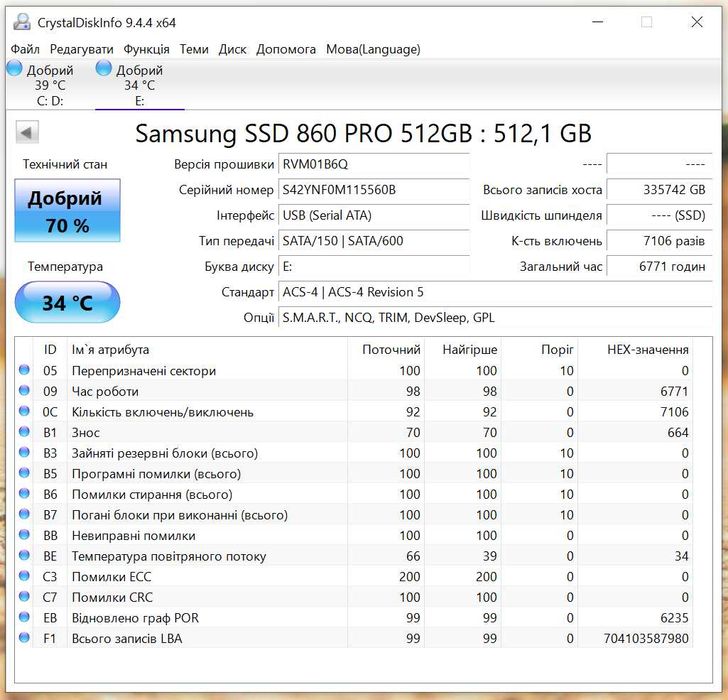Click status dot of row B6 Помилки стирання
Viewport: 728px width, 700px height.
click(x=24, y=493)
